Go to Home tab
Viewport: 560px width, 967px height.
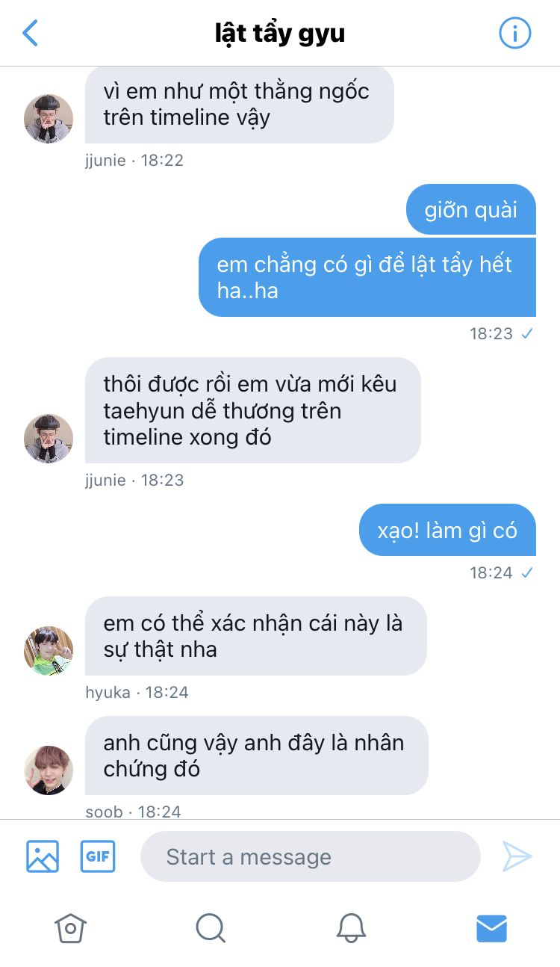tap(70, 928)
